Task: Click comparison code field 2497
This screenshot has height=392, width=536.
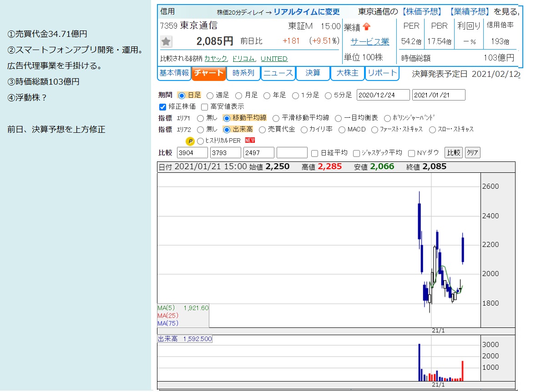Action: pyautogui.click(x=259, y=153)
